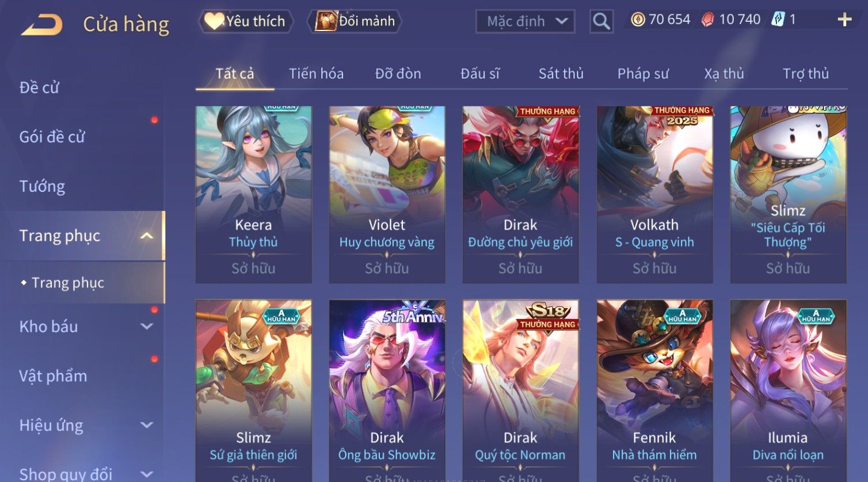
Task: Open Gói đề cử in sidebar
Action: [52, 137]
